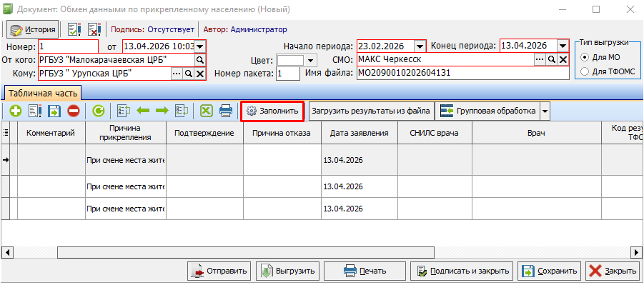Clear the СМО field with X icon
The width and height of the screenshot is (644, 285).
563,60
